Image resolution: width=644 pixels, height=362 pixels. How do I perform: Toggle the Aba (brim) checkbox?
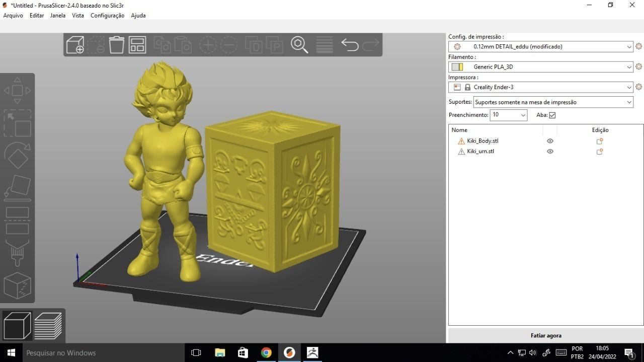(x=552, y=115)
